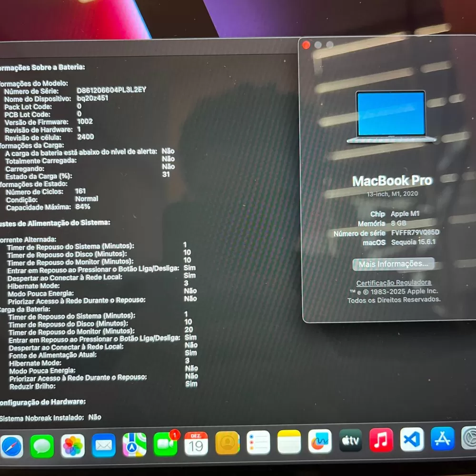
Task: Launch Maps from the dock
Action: point(134,445)
